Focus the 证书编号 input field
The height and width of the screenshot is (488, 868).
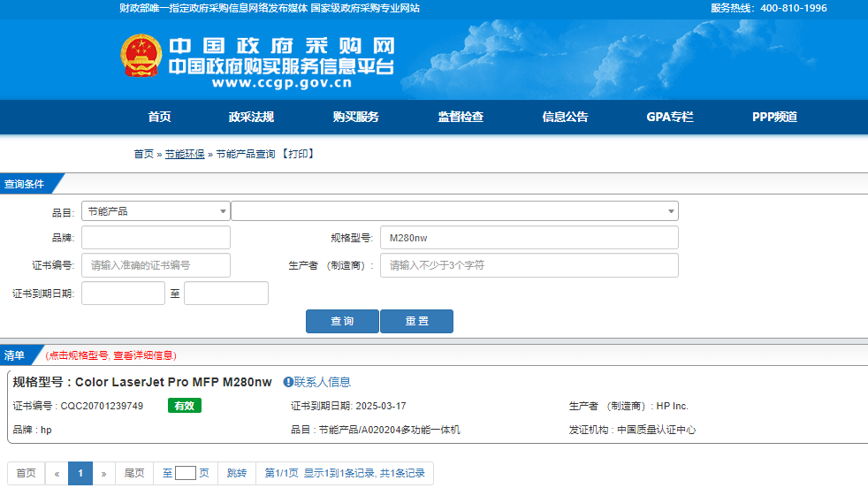[x=156, y=265]
